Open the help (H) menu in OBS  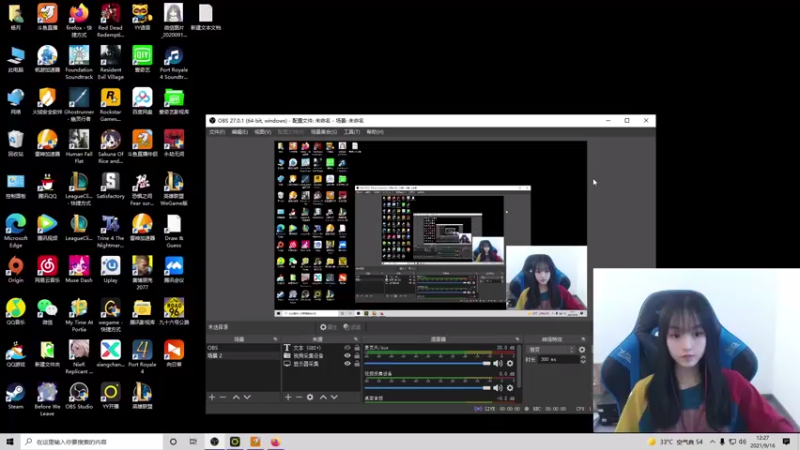click(375, 132)
